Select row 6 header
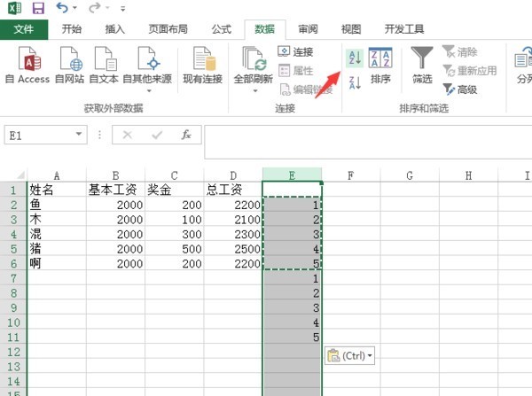This screenshot has width=532, height=396. [x=13, y=263]
